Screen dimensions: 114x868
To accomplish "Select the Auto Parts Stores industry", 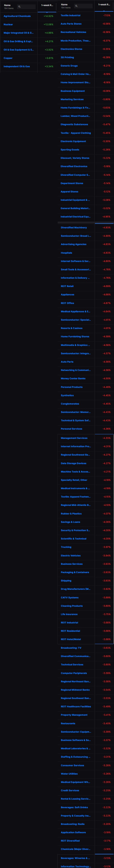I will [71, 24].
